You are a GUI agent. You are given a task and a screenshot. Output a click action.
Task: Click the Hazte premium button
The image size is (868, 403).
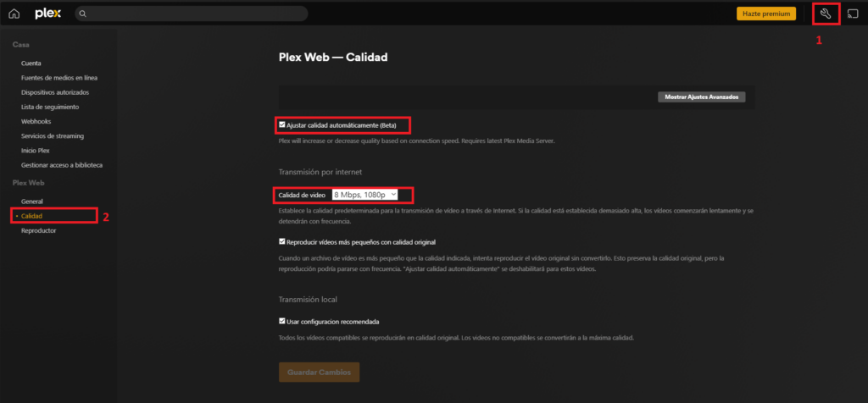click(766, 14)
